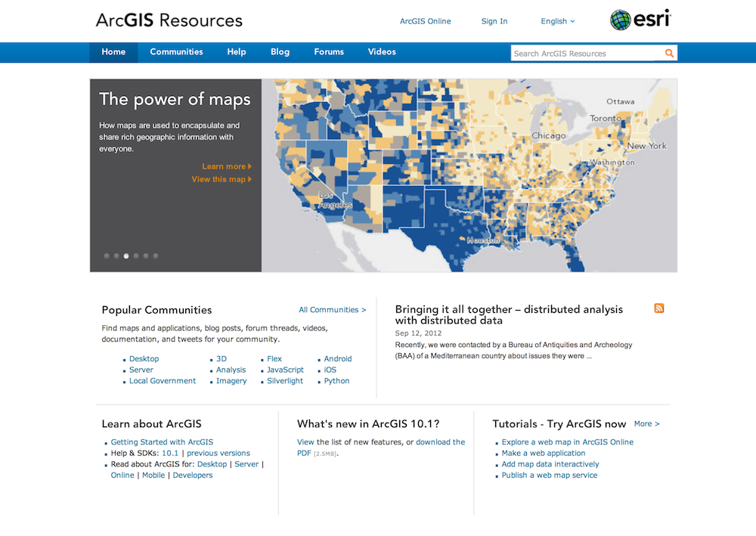Viewport: 756px width, 536px height.
Task: Open the JavaScript community link
Action: coord(285,370)
